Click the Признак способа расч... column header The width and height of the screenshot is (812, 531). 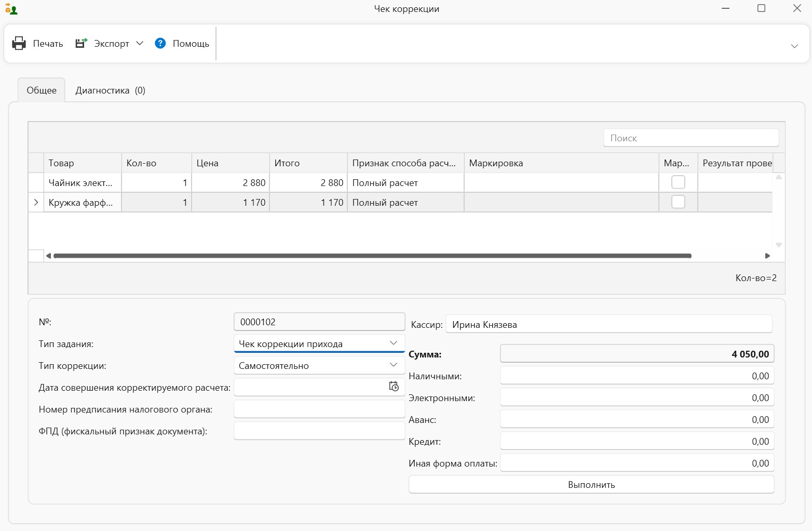[405, 163]
